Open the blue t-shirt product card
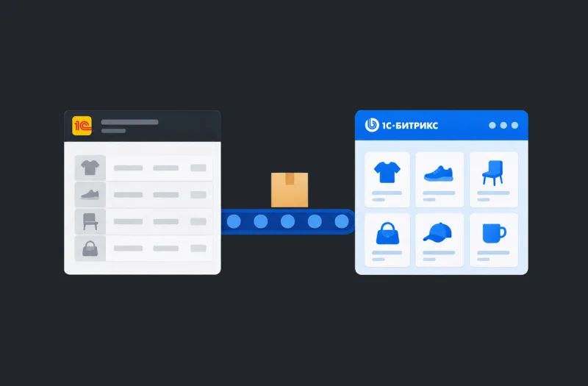 click(x=387, y=179)
